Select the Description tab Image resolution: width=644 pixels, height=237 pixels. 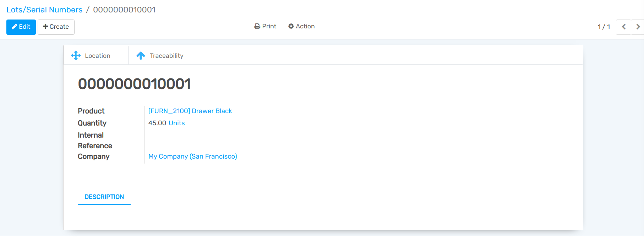tap(104, 197)
